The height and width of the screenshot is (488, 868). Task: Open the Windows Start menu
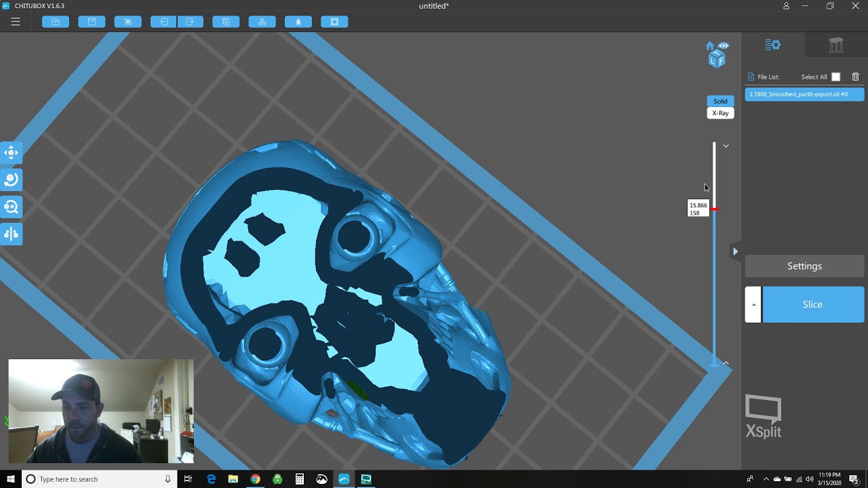coord(11,479)
